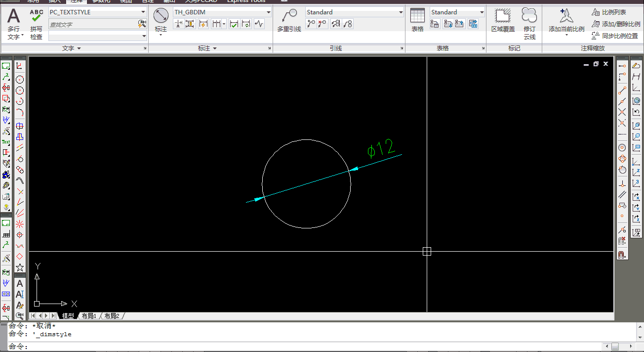Image resolution: width=644 pixels, height=352 pixels.
Task: Expand the 文字 panel title
Action: point(72,48)
